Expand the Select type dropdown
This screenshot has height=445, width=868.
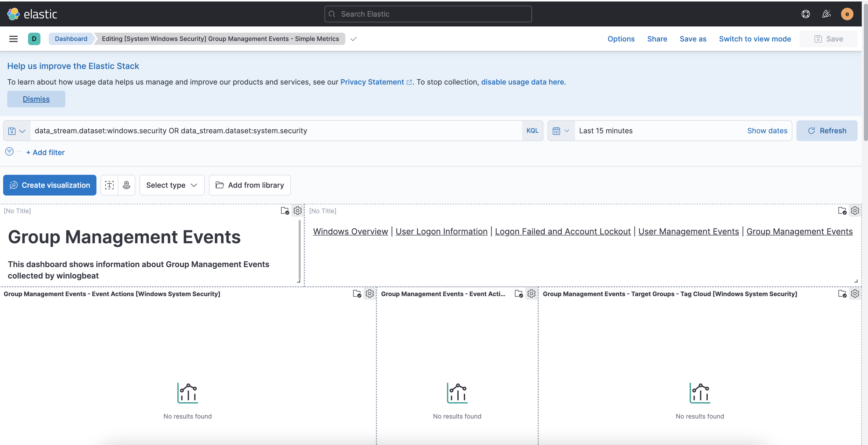pos(172,185)
